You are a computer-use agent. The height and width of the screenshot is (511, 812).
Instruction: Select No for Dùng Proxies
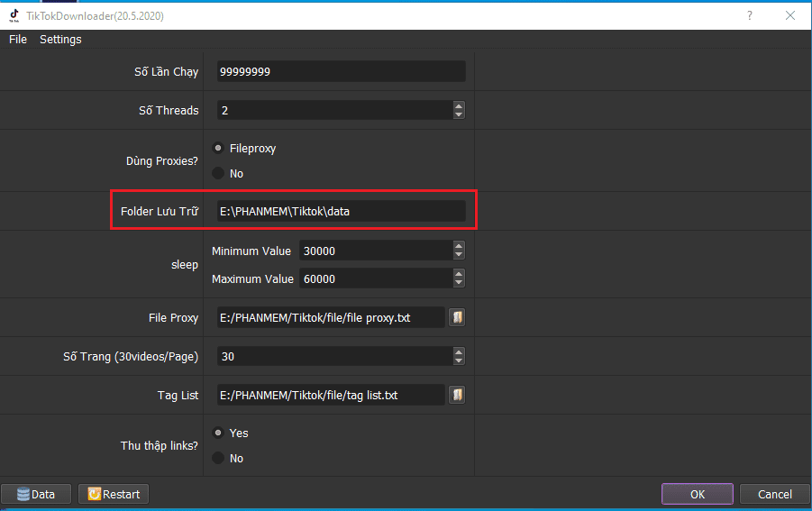click(x=217, y=173)
